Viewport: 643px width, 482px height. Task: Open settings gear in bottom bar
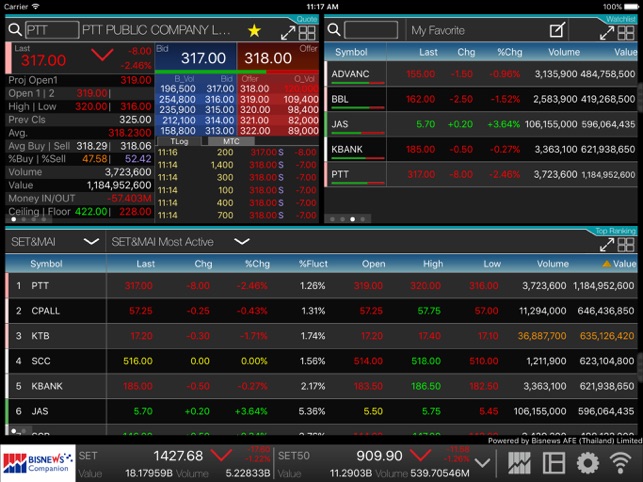(x=588, y=463)
